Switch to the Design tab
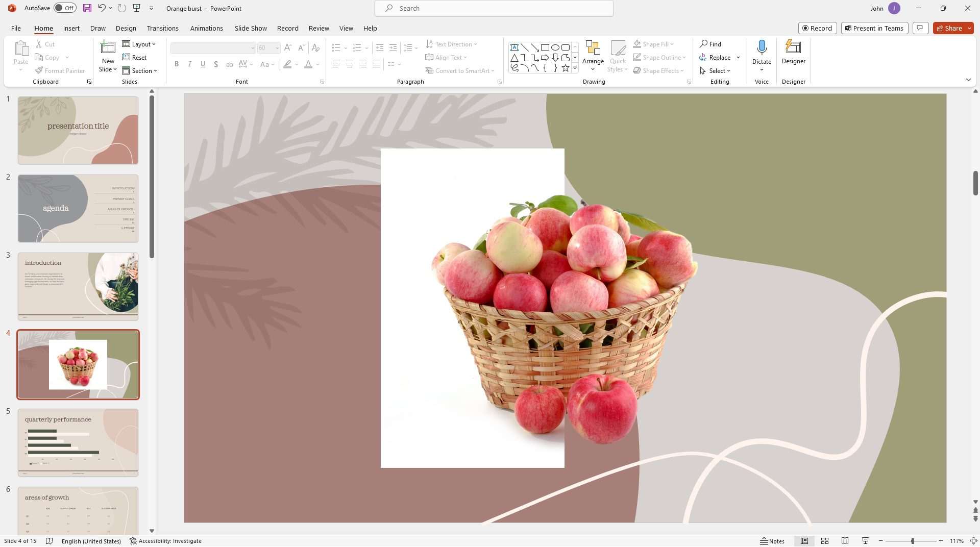The width and height of the screenshot is (980, 547). tap(126, 28)
